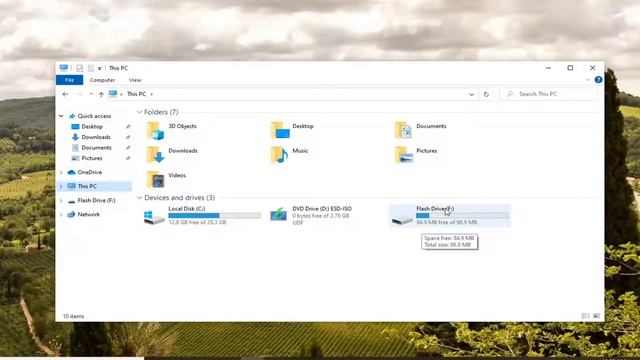
Task: Open the Downloads folder in Folders
Action: [156, 155]
